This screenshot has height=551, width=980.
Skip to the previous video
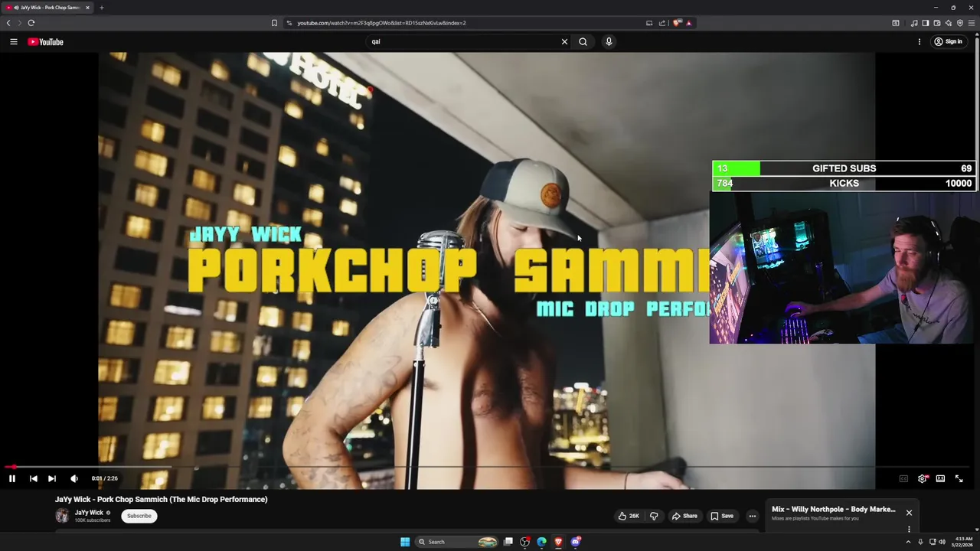[34, 478]
